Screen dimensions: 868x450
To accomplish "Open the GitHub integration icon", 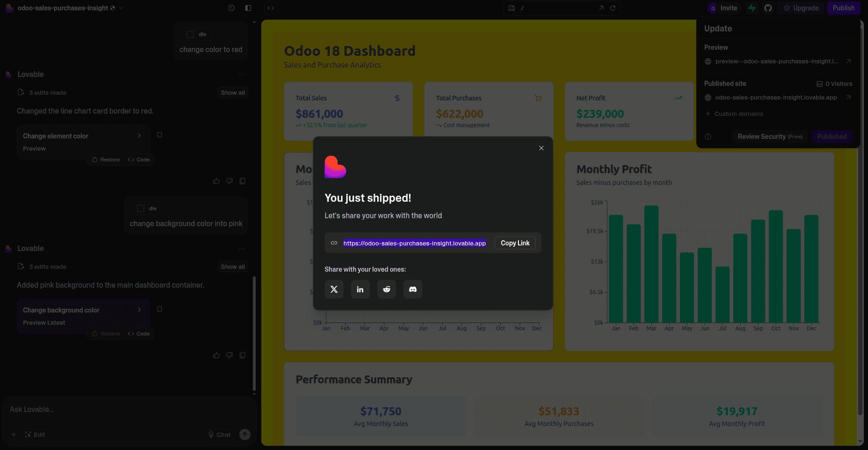I will click(x=768, y=8).
